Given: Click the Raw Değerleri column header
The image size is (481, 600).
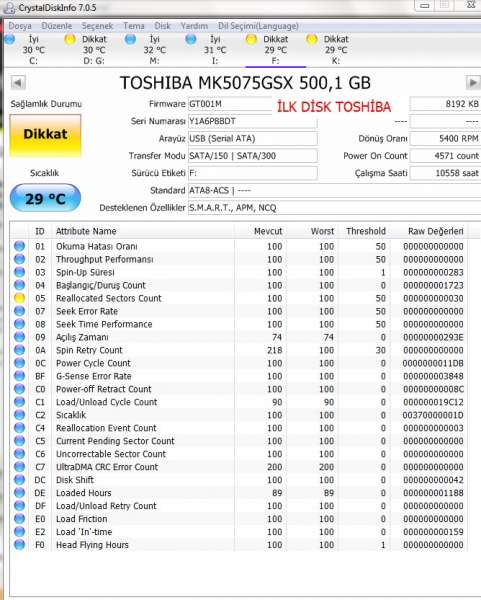Looking at the screenshot, I should (x=429, y=231).
